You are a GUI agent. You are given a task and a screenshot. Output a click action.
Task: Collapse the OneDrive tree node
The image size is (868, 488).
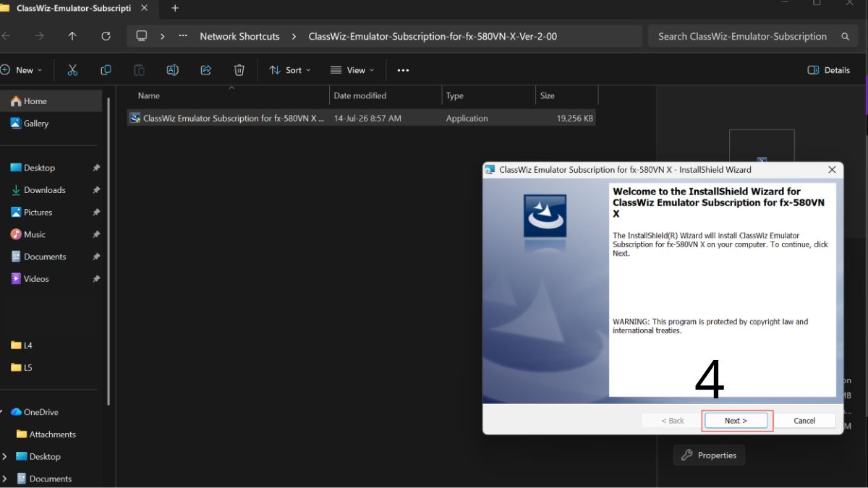coord(2,412)
